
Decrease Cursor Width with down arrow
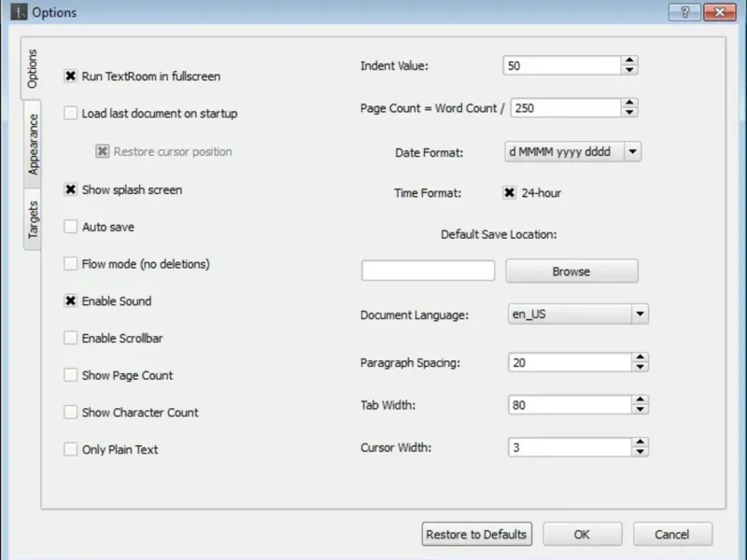point(640,452)
